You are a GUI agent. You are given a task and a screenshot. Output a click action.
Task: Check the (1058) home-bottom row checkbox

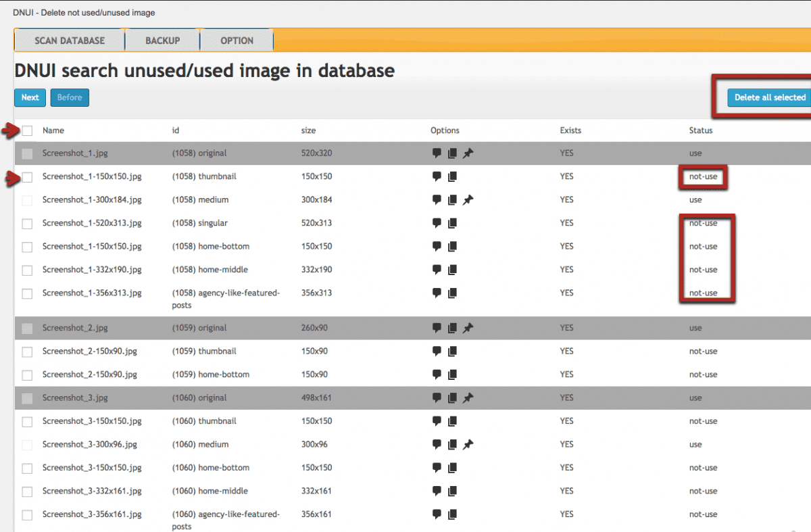click(x=27, y=247)
